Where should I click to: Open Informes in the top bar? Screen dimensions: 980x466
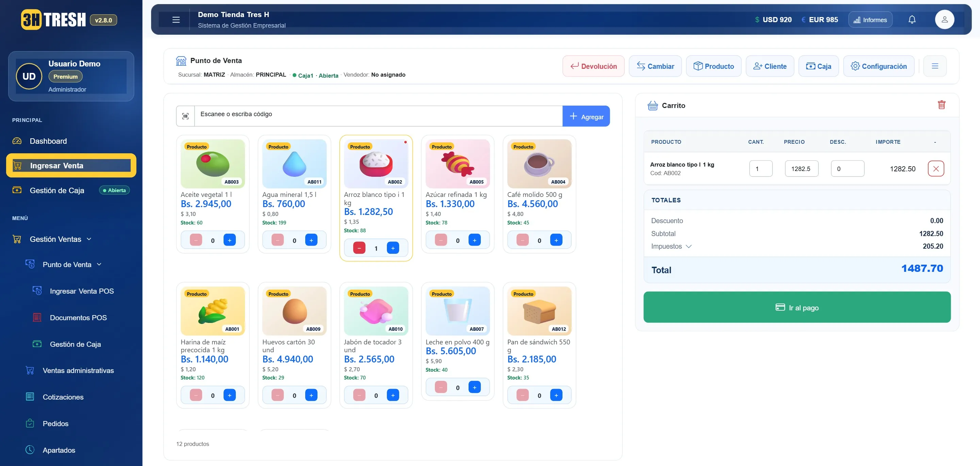(870, 20)
